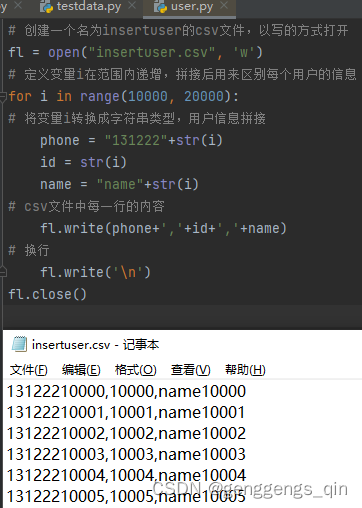Open the 编辑(E) menu in Notepad

click(x=81, y=370)
